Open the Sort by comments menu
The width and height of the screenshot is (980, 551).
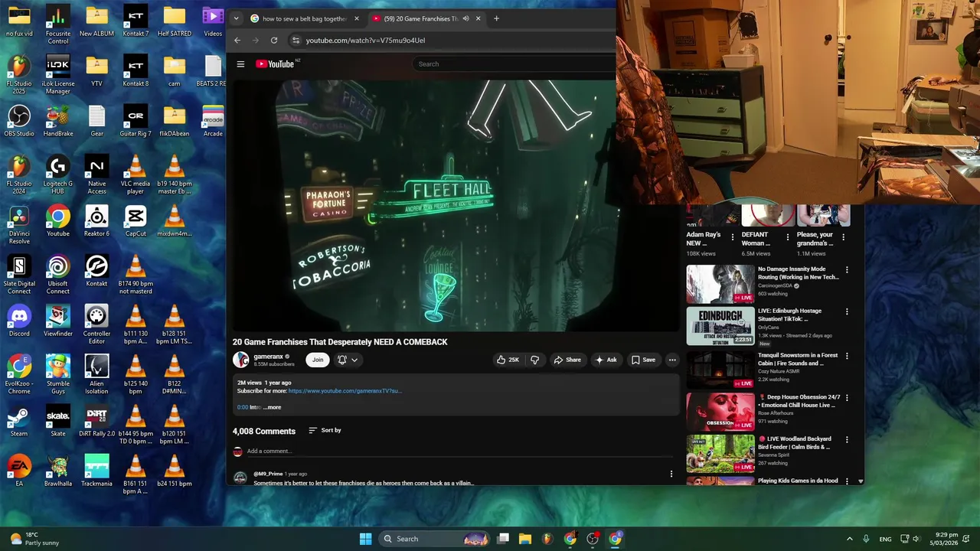point(325,430)
